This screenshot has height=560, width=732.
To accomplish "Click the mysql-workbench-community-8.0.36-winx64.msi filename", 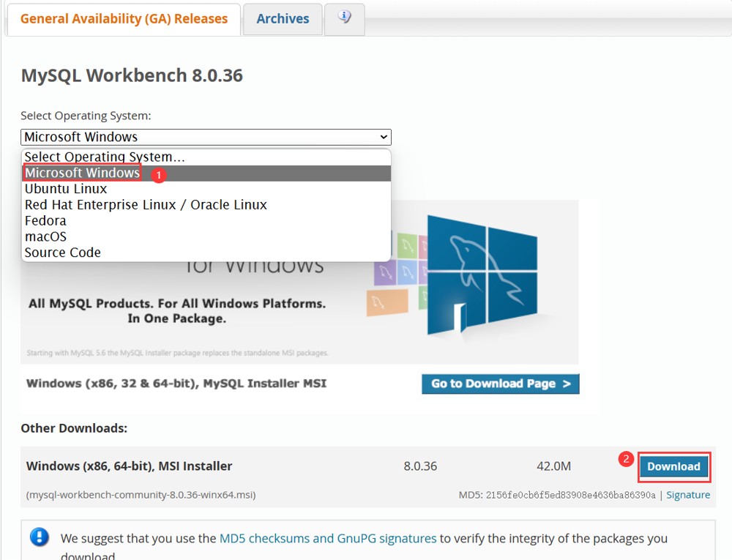I will 141,495.
